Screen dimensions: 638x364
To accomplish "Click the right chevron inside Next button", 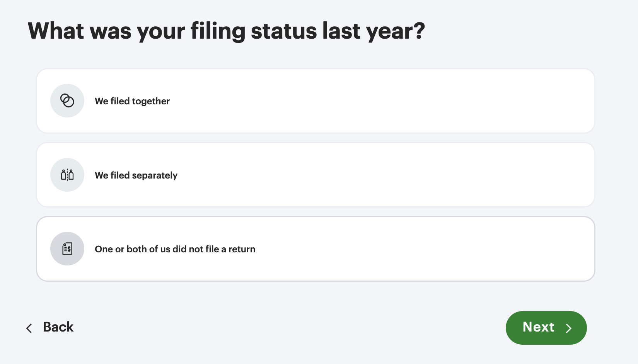I will click(x=568, y=328).
